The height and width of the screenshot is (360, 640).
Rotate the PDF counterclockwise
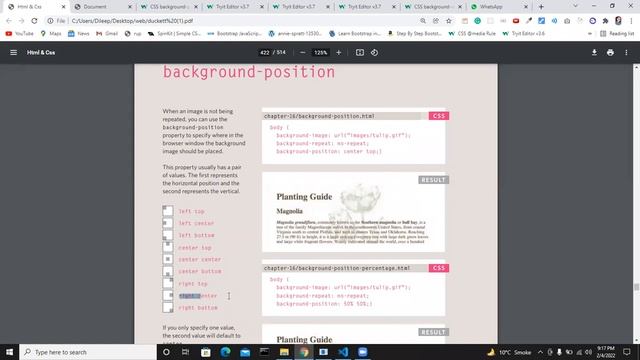[374, 53]
